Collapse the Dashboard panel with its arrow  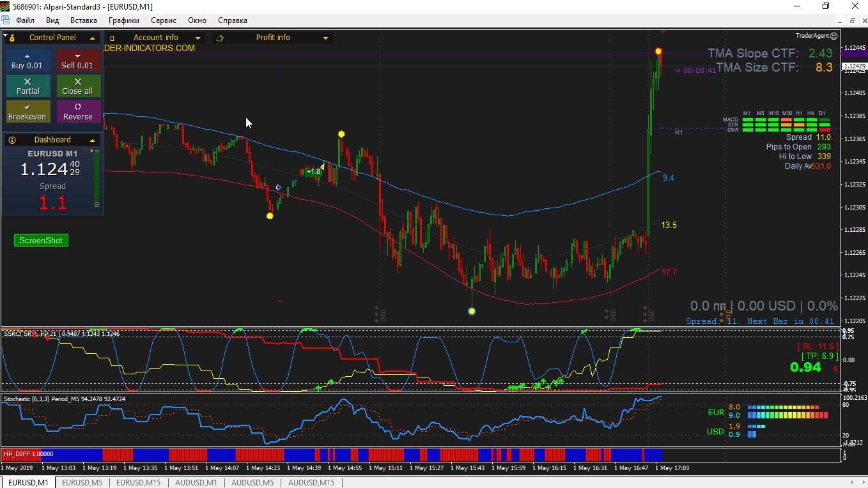pos(92,140)
